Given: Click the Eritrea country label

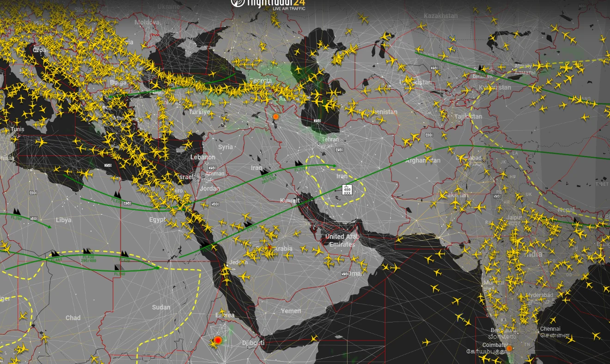Looking at the screenshot, I should 225,315.
